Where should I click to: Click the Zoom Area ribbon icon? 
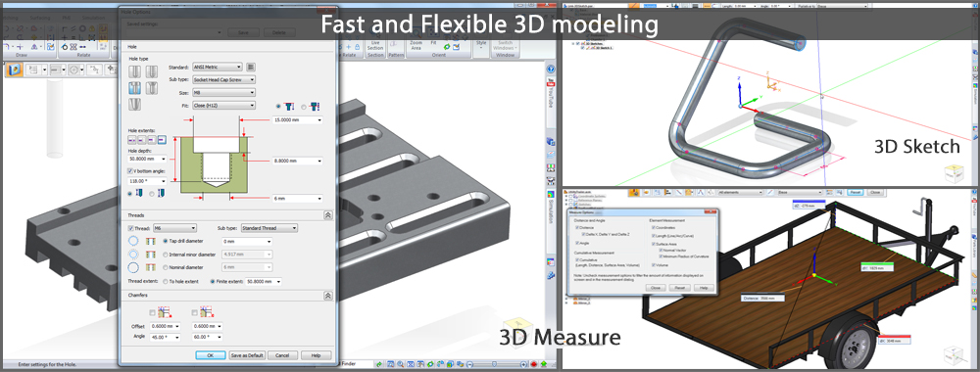(x=416, y=44)
